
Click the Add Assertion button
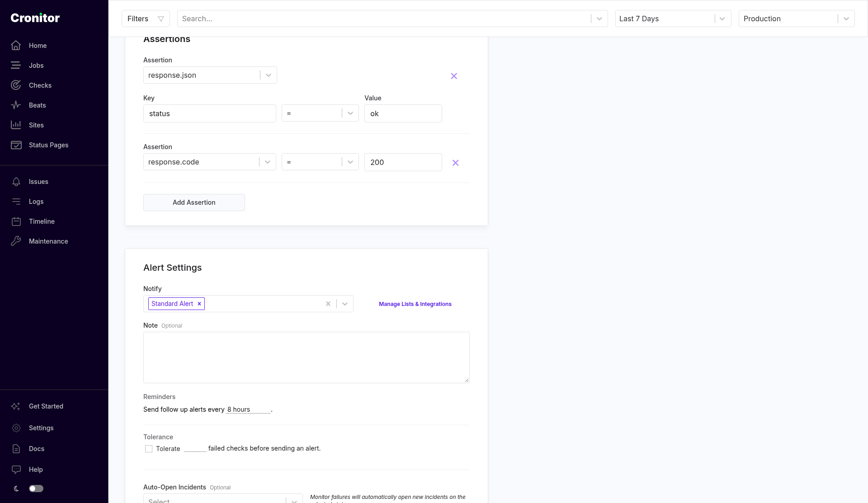point(194,202)
